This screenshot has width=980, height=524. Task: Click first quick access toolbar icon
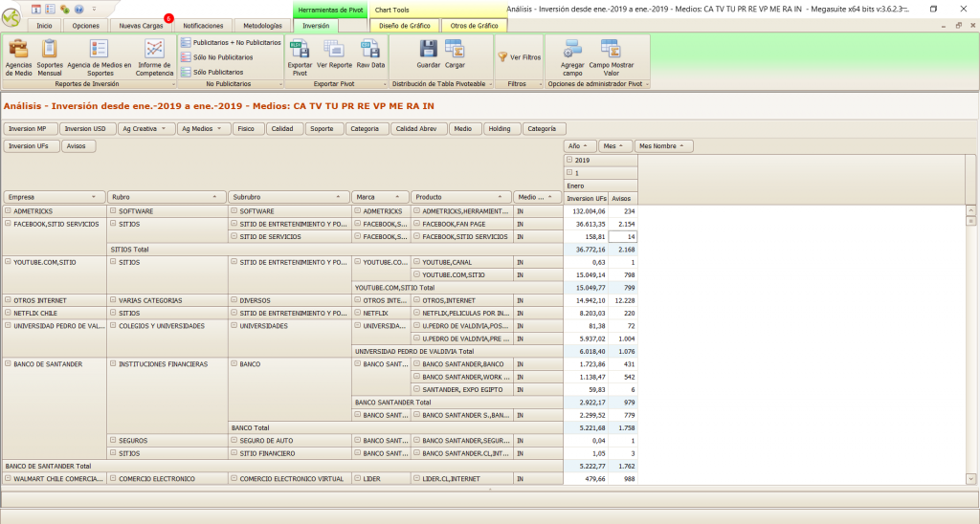tap(36, 9)
